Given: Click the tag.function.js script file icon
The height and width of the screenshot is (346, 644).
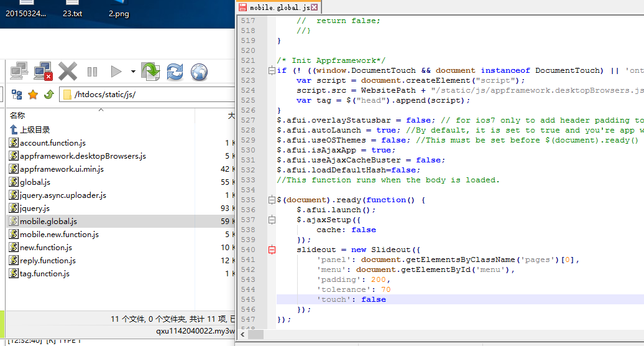Looking at the screenshot, I should [x=14, y=273].
